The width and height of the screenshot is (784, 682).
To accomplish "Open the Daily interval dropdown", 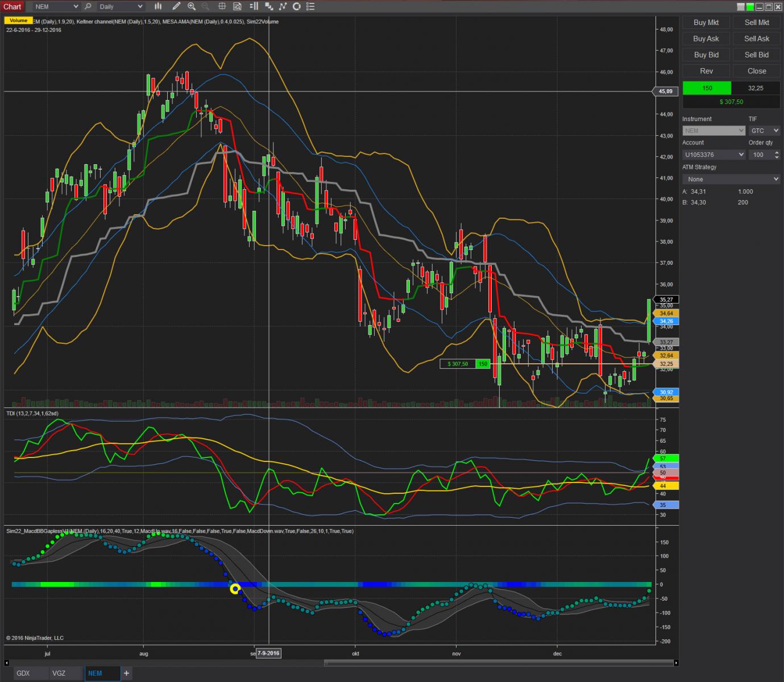I will tap(120, 7).
